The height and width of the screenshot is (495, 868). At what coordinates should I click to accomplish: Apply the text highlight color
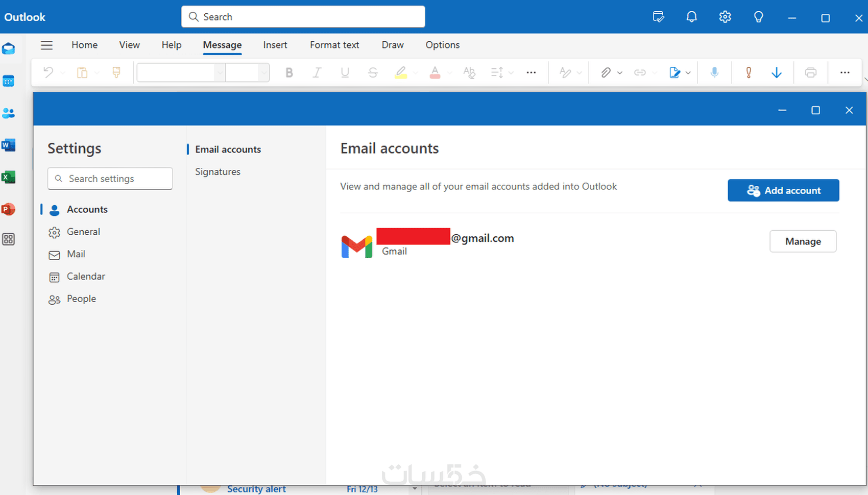click(401, 72)
